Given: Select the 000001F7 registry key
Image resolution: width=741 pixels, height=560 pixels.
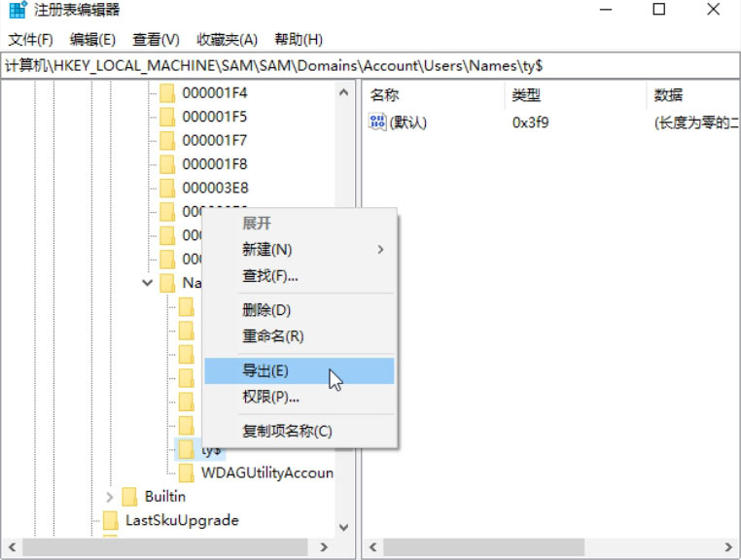Looking at the screenshot, I should coord(215,140).
